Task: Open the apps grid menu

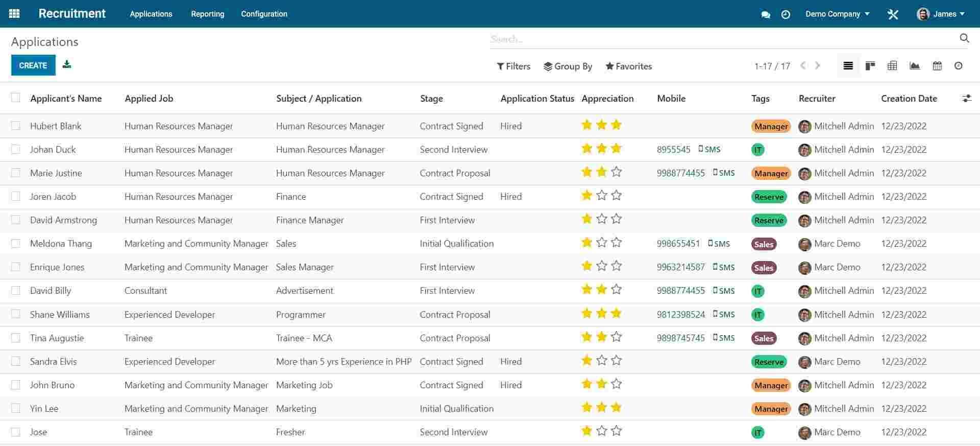Action: click(14, 14)
